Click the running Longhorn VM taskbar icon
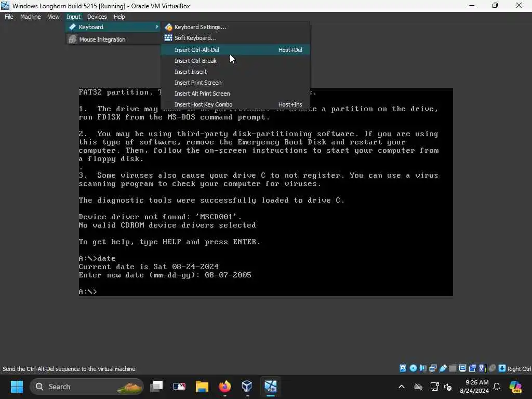 click(270, 387)
